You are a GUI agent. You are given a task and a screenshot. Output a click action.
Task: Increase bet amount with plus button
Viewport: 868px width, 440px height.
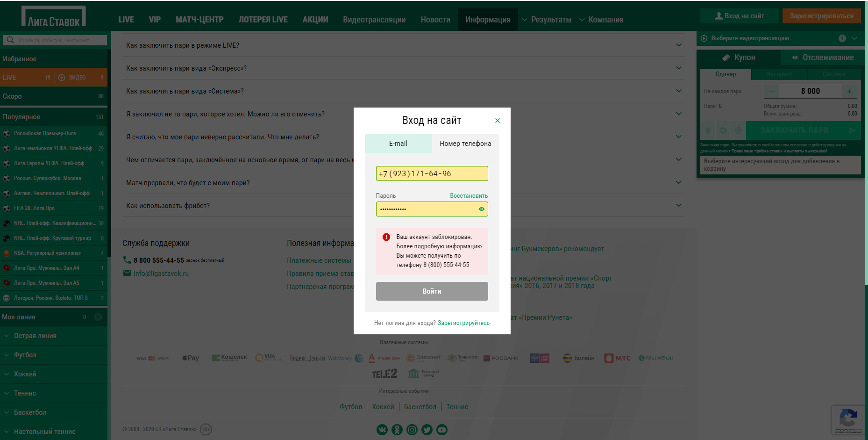849,91
